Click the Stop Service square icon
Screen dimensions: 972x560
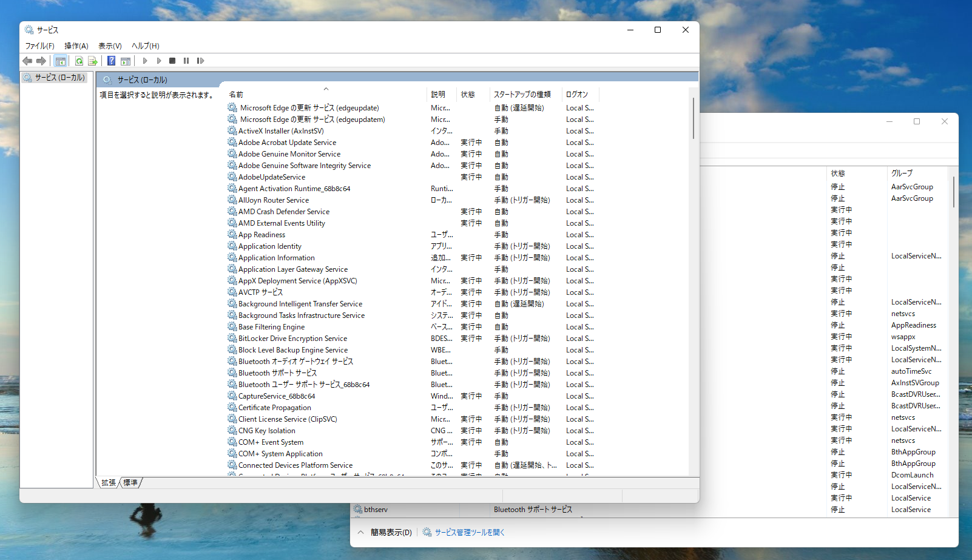[172, 61]
